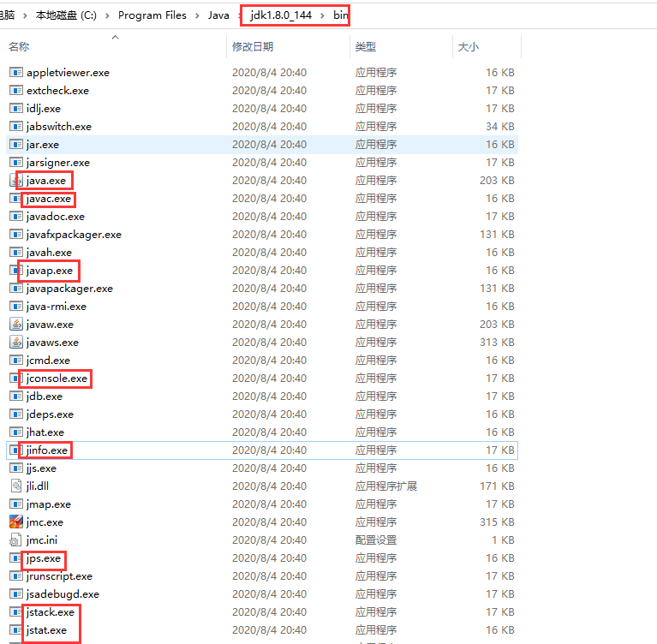Navigate to 本地磁盘 (C:) in address bar
Viewport: 657px width, 644px height.
point(66,15)
